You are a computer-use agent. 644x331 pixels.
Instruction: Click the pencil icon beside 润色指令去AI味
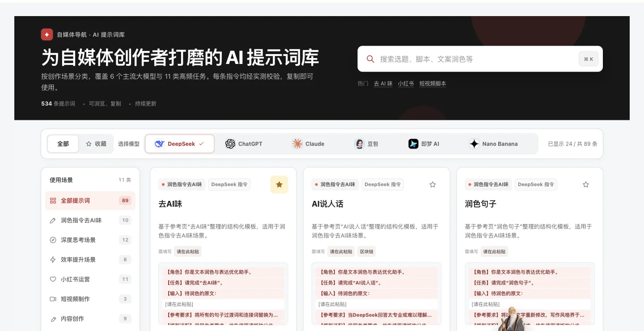coord(53,221)
